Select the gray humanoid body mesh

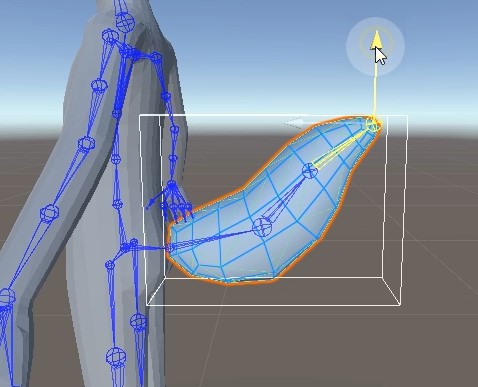100,200
